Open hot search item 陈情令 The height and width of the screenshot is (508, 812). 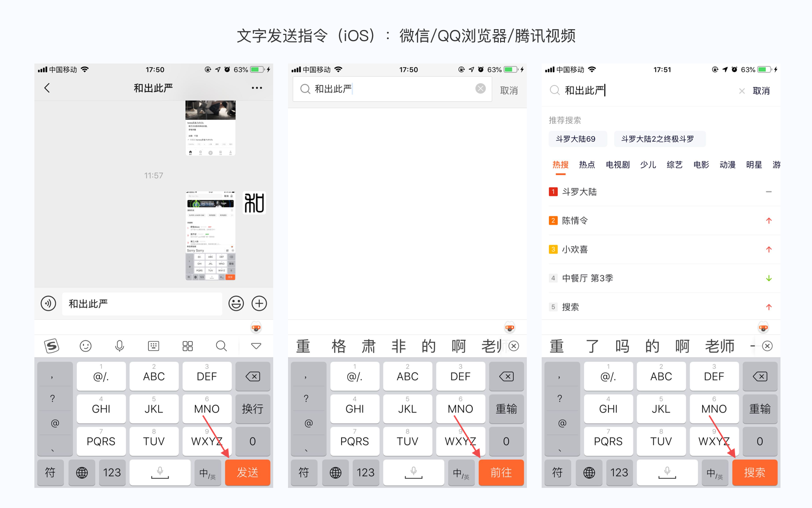pos(661,221)
